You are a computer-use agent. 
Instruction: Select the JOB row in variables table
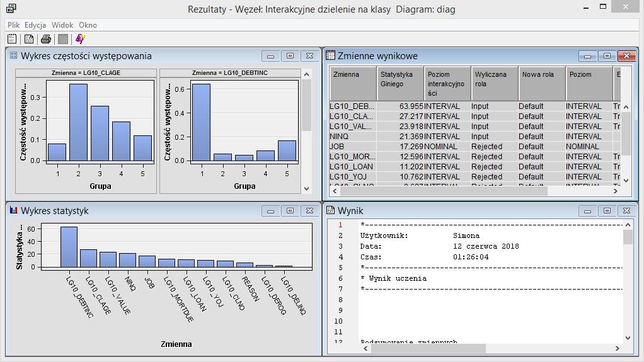[x=476, y=147]
